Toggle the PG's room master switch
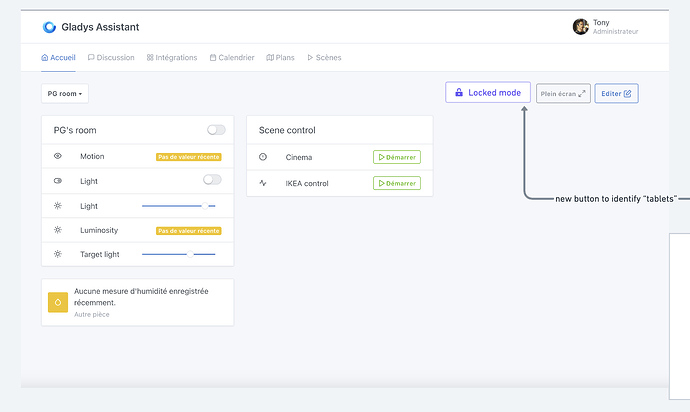The image size is (690, 412). [x=216, y=130]
